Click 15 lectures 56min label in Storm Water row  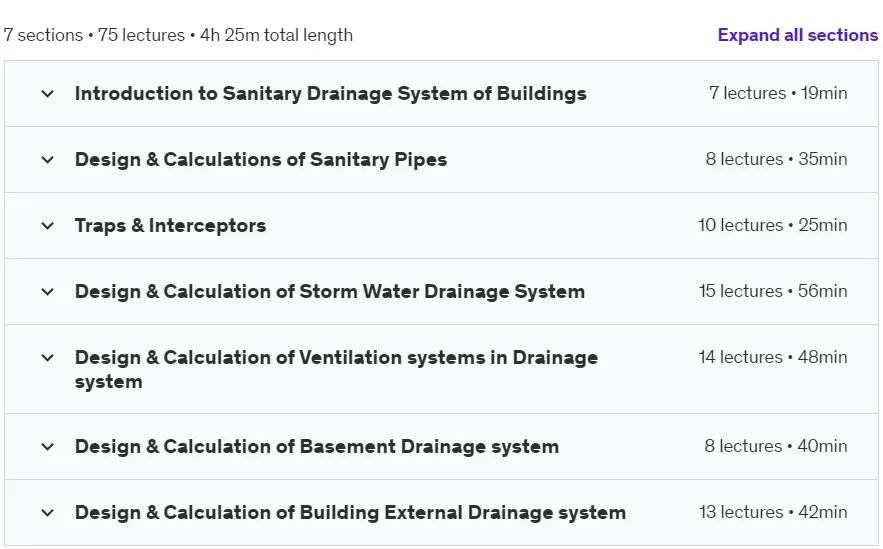coord(773,291)
